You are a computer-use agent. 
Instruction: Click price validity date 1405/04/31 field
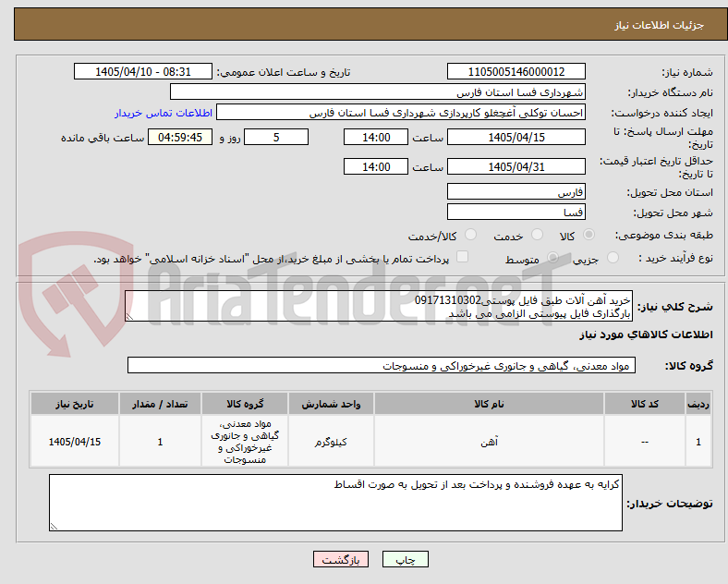[516, 166]
